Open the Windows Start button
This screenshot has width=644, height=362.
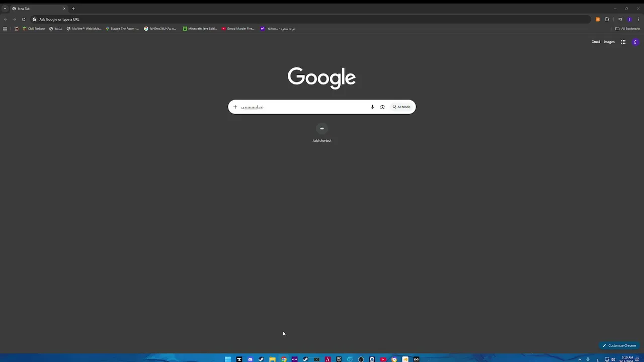(x=228, y=359)
